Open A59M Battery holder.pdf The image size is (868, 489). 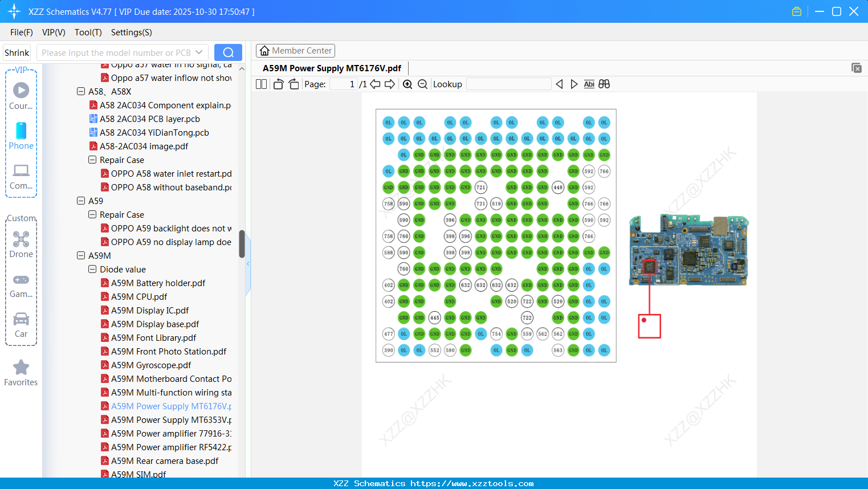click(158, 283)
